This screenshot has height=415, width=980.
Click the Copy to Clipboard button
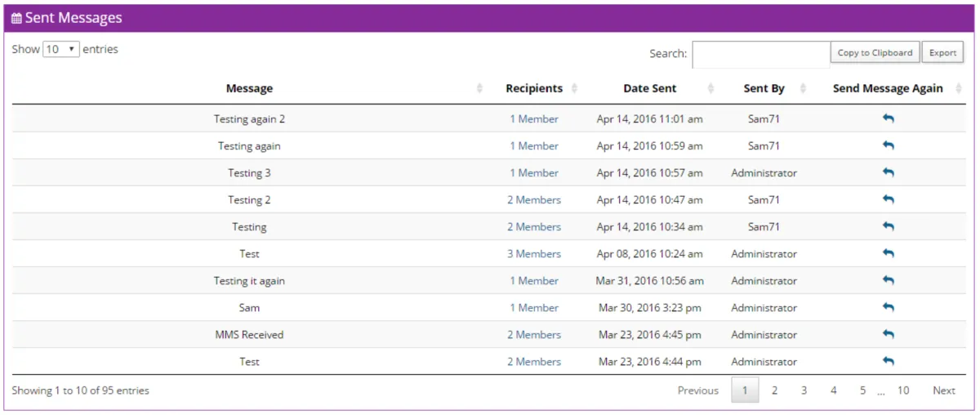[x=875, y=52]
